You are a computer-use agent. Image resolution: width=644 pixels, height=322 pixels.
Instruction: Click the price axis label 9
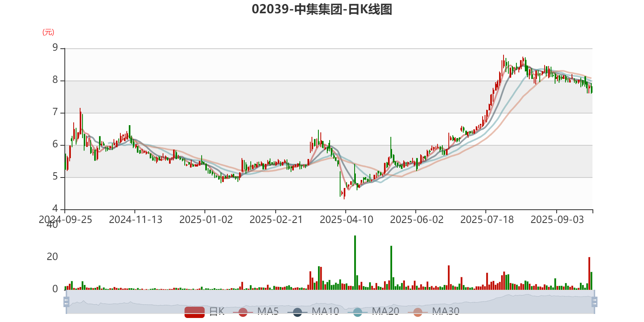tap(55, 48)
